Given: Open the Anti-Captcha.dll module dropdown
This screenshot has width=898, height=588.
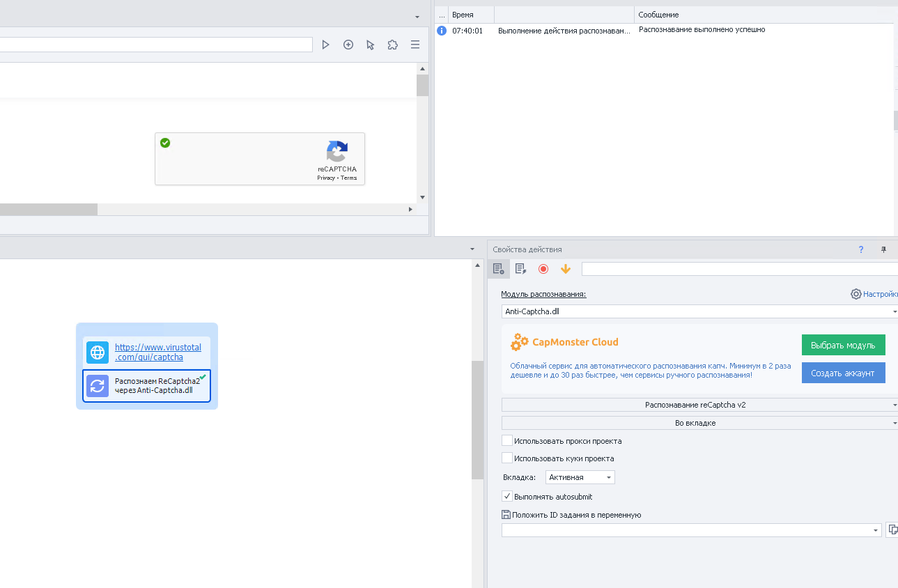Looking at the screenshot, I should pyautogui.click(x=699, y=311).
